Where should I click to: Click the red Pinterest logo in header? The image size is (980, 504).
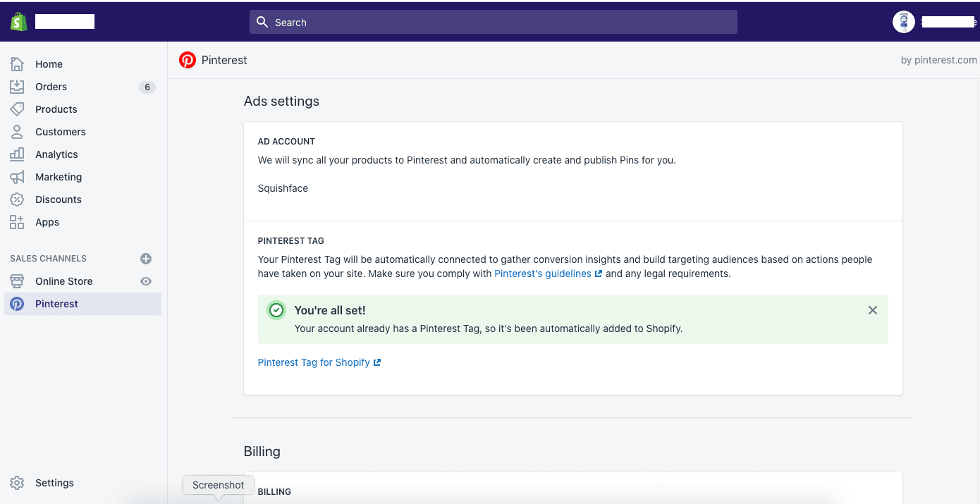coord(188,61)
